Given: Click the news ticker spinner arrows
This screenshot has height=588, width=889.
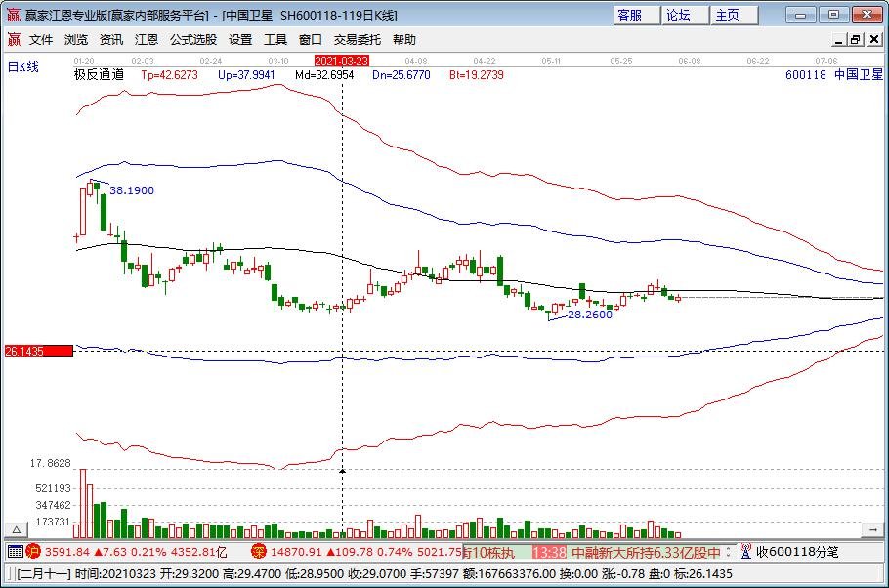Looking at the screenshot, I should 728,551.
